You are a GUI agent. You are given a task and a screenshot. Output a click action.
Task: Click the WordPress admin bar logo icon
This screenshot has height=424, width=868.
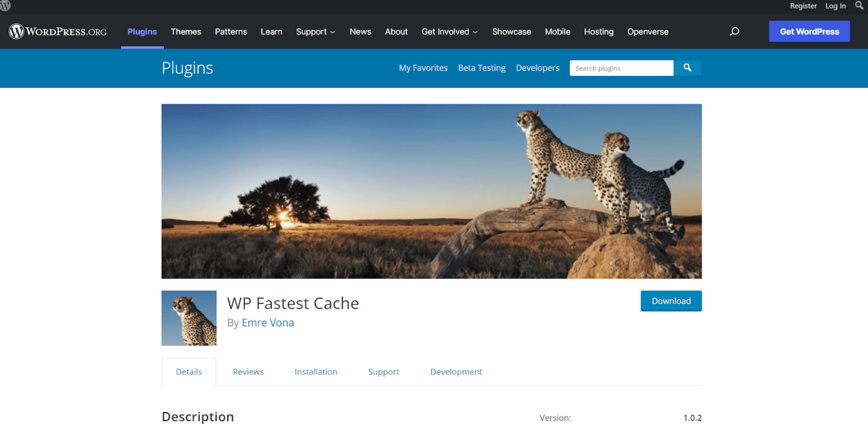click(5, 6)
